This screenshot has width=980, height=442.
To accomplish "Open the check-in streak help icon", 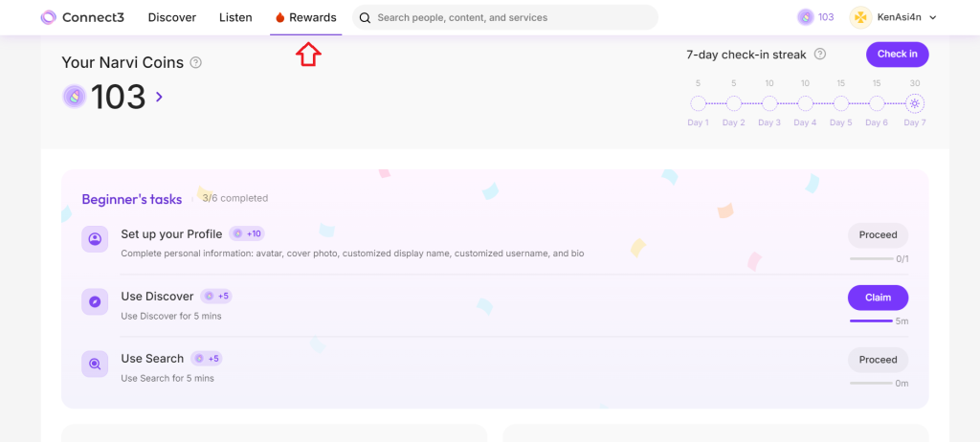I will (x=819, y=55).
